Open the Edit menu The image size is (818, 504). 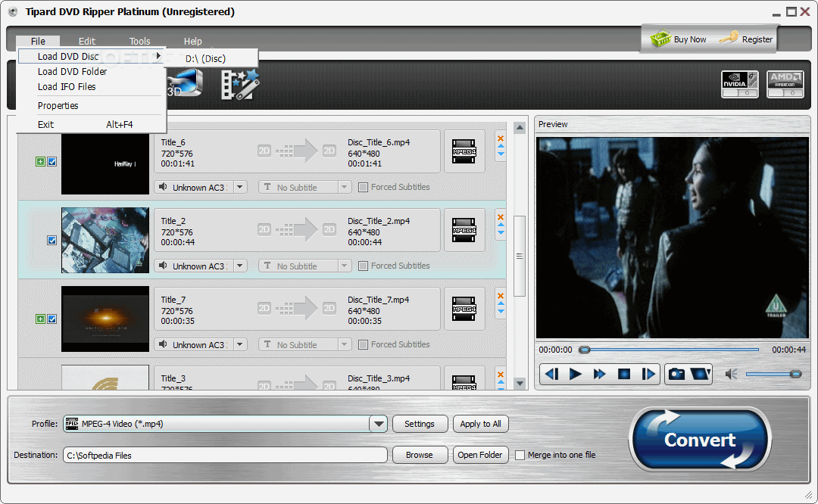coord(86,41)
